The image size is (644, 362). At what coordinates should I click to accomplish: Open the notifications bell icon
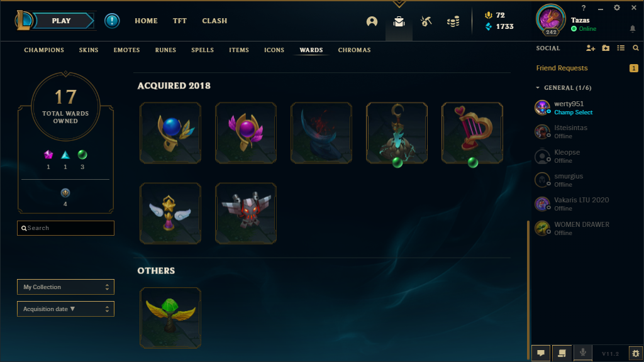(633, 28)
